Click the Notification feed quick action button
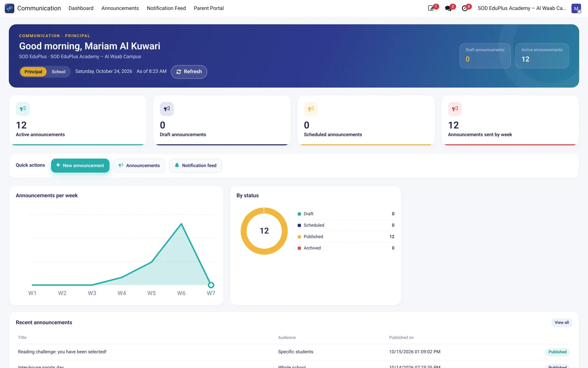Viewport: 588px width, 368px height. (196, 166)
